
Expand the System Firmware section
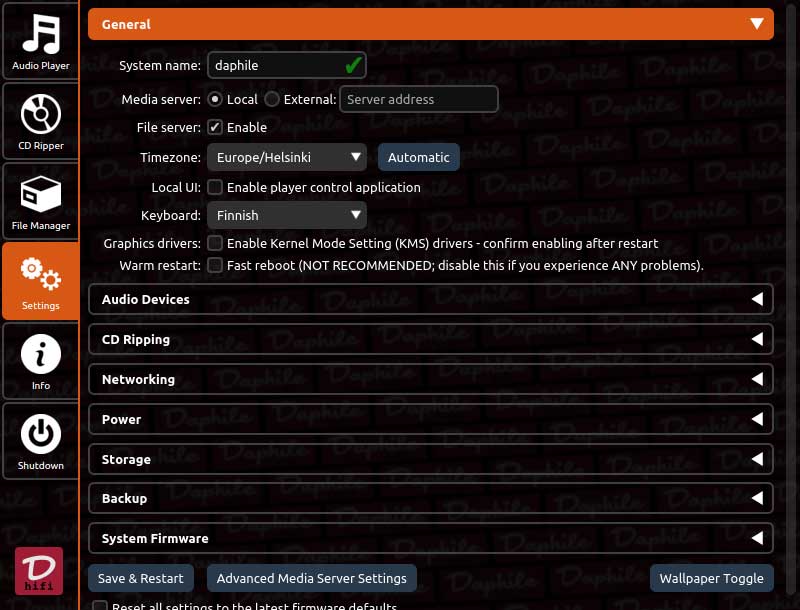(431, 538)
